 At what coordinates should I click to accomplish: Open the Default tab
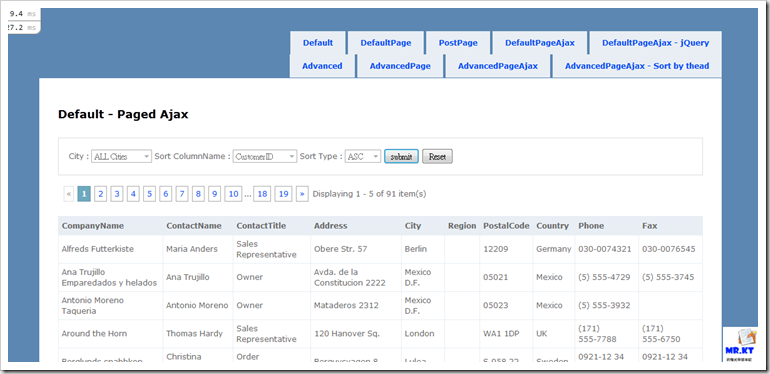click(318, 43)
